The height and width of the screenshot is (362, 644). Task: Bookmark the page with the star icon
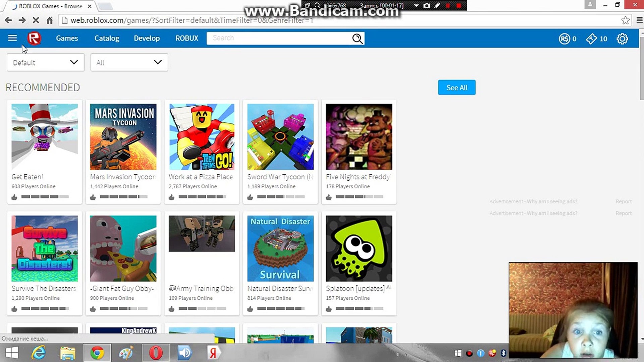[625, 20]
